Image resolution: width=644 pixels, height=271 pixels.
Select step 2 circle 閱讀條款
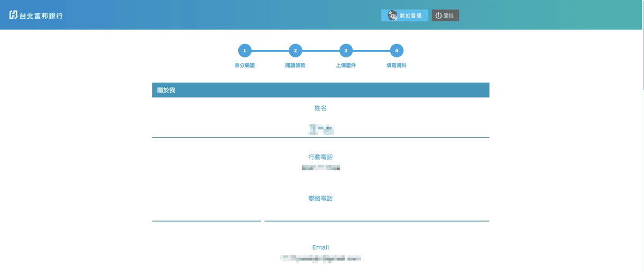coord(295,50)
